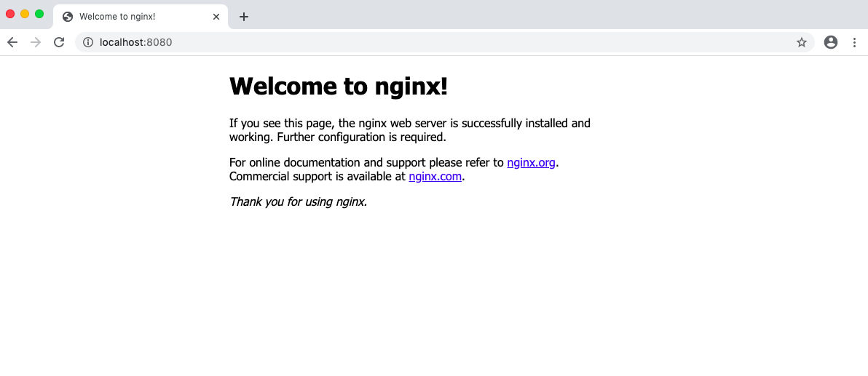Bookmark this page with the star icon
Screen dimensions: 868x376
pyautogui.click(x=801, y=42)
